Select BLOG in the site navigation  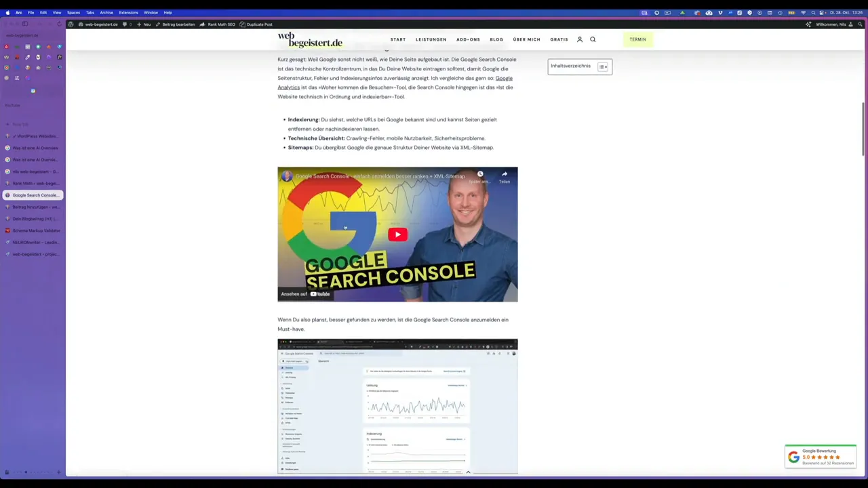click(x=496, y=39)
